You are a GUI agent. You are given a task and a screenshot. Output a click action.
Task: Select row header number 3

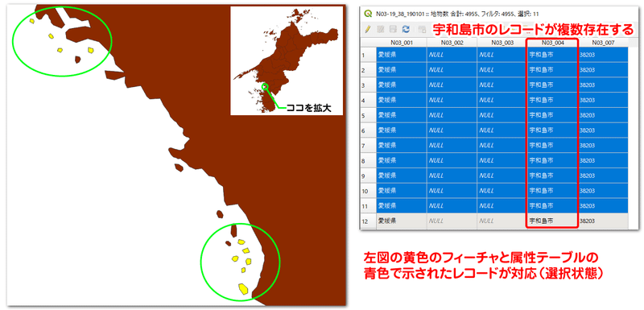tap(368, 85)
